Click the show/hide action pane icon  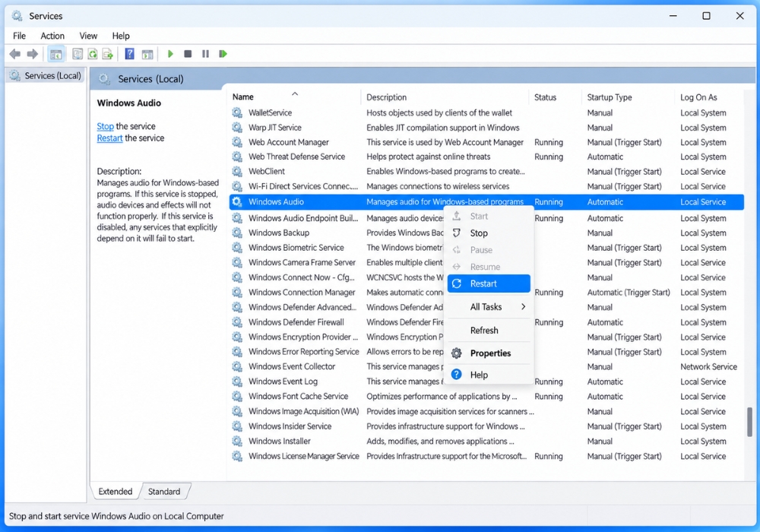point(147,54)
